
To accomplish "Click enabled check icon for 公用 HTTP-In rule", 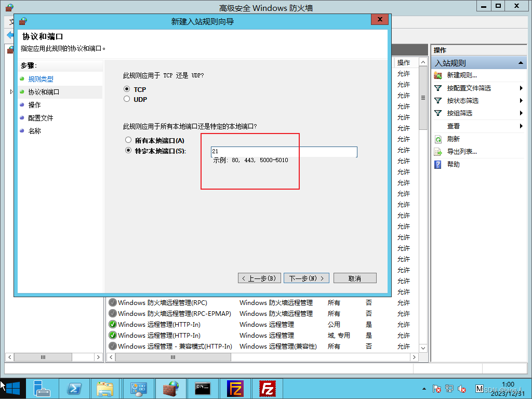I will click(x=113, y=324).
